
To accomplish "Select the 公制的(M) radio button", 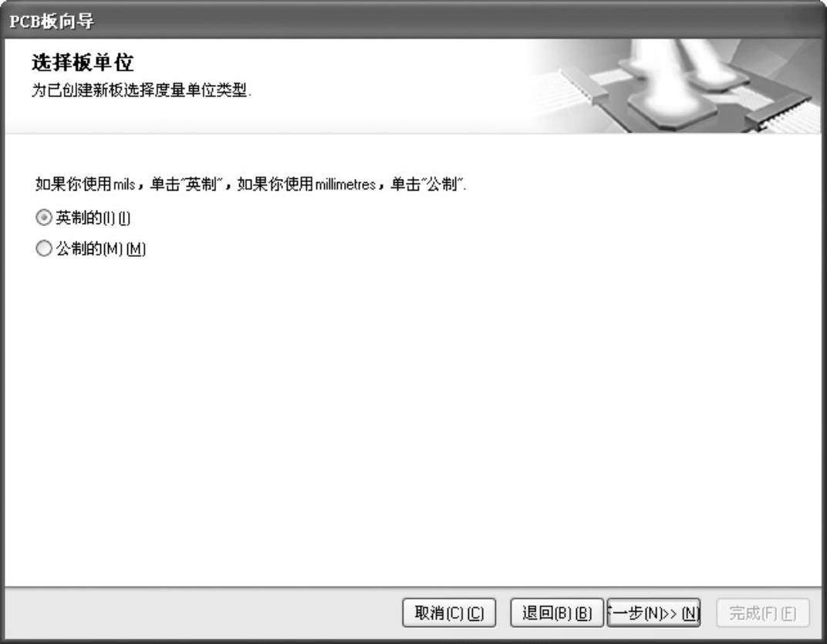I will 44,248.
